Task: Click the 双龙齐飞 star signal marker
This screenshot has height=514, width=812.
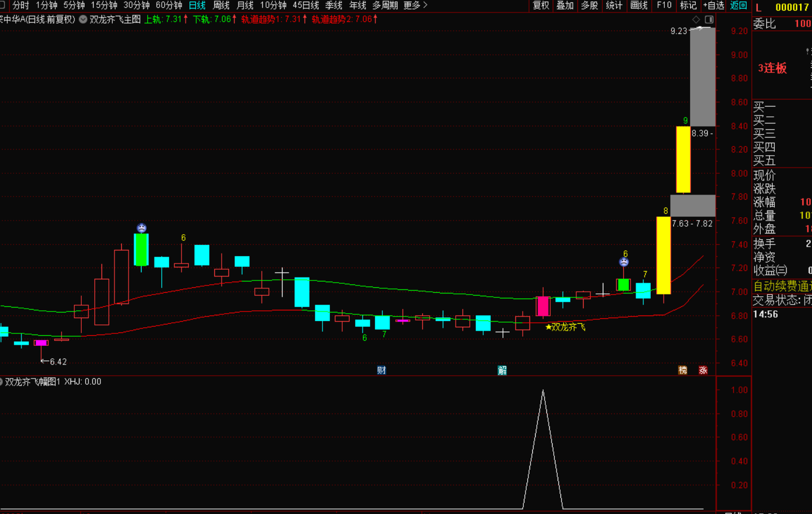Action: coord(565,327)
